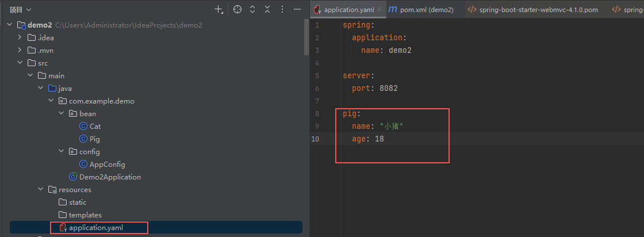Click the resources folder icon
Viewport: 644px width, 237px height.
click(52, 190)
